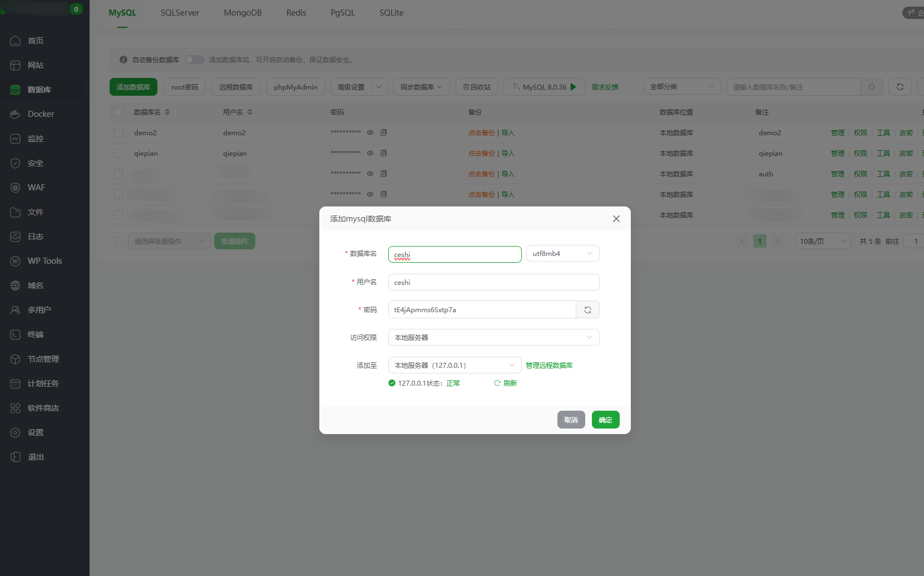This screenshot has height=576, width=924.
Task: Expand the 访问权限 dropdown
Action: 493,337
